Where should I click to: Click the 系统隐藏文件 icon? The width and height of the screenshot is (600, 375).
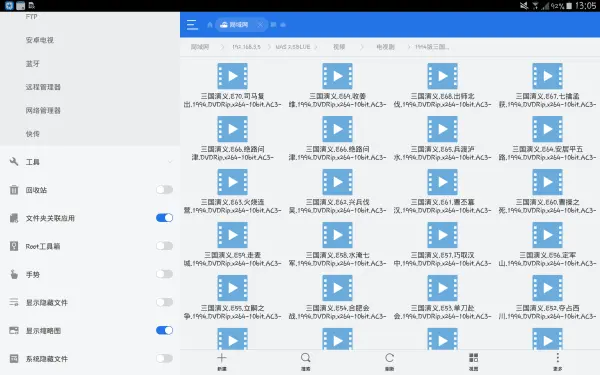point(14,359)
